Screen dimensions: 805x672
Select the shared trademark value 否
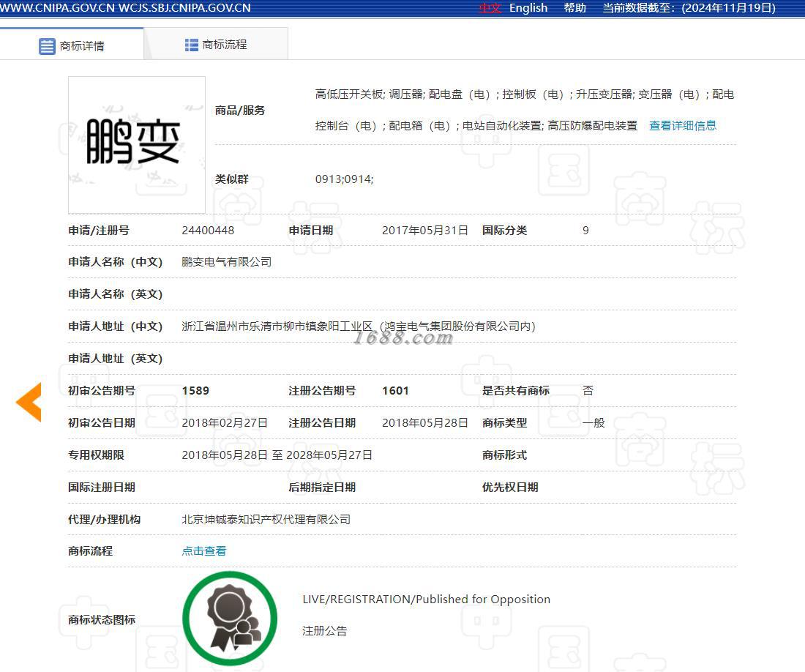[588, 391]
